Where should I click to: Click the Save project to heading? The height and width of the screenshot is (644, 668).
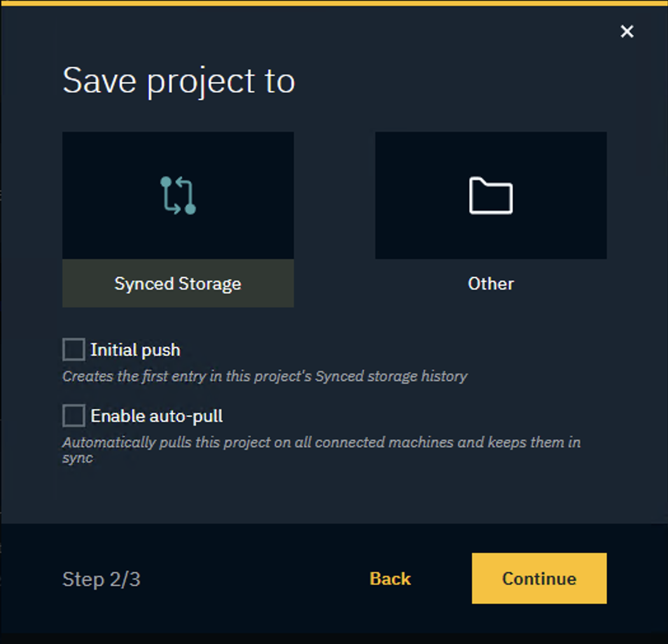179,80
